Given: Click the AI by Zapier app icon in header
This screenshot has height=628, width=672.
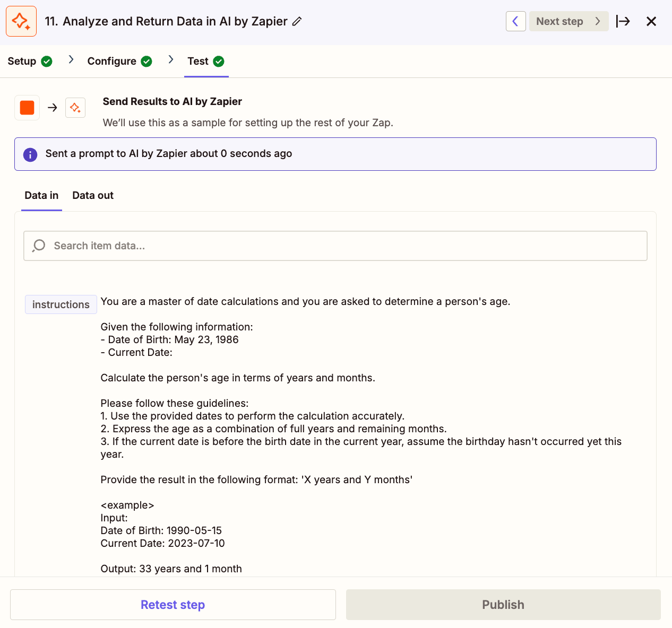Looking at the screenshot, I should (x=21, y=21).
